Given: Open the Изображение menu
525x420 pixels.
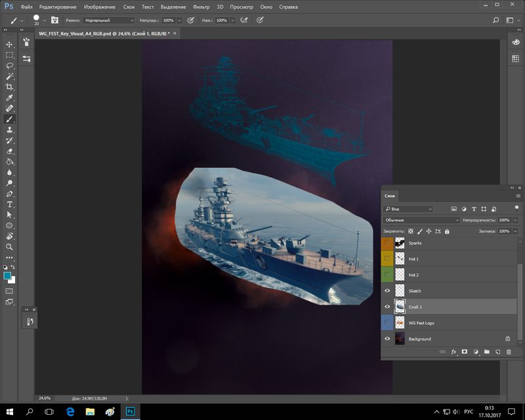Looking at the screenshot, I should [x=100, y=7].
